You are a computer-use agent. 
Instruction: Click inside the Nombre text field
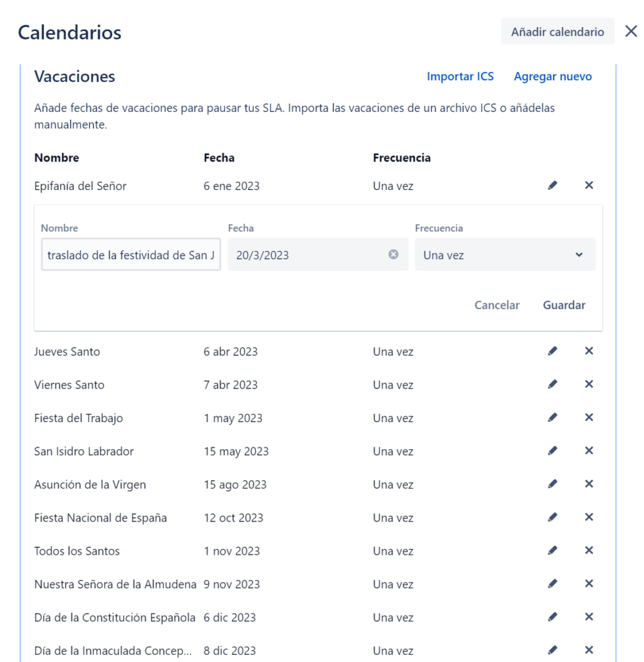pos(129,254)
